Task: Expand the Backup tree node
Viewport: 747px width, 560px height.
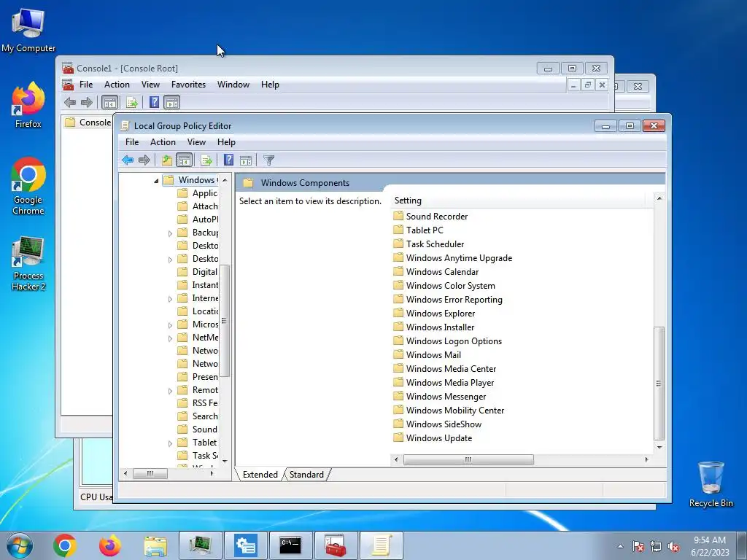Action: [170, 233]
